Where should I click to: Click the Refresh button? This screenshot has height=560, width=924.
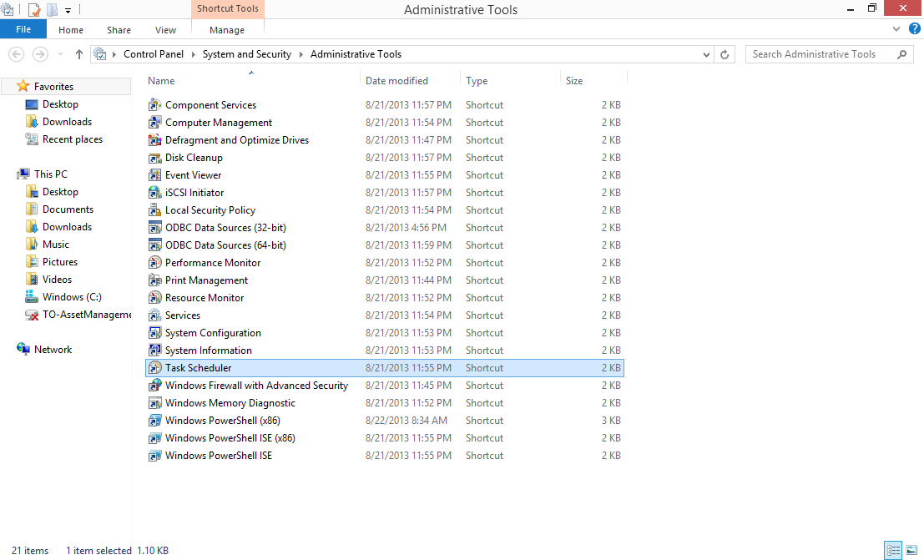725,53
